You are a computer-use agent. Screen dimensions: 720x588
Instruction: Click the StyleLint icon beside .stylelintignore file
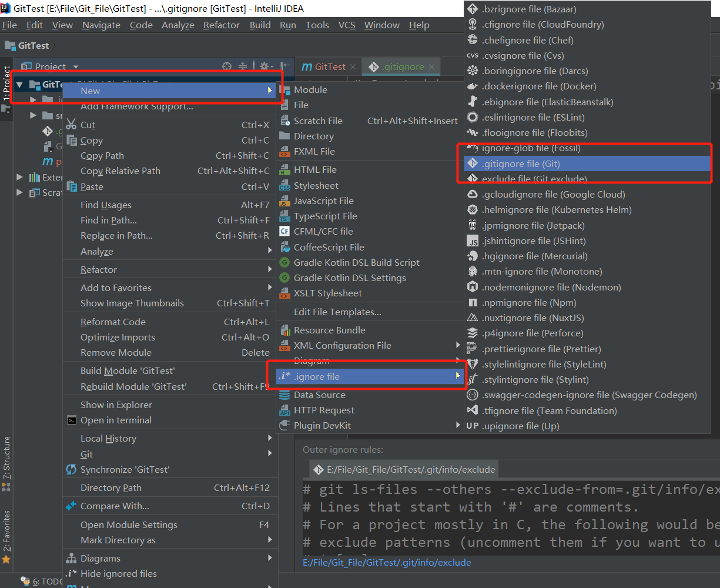coord(473,365)
